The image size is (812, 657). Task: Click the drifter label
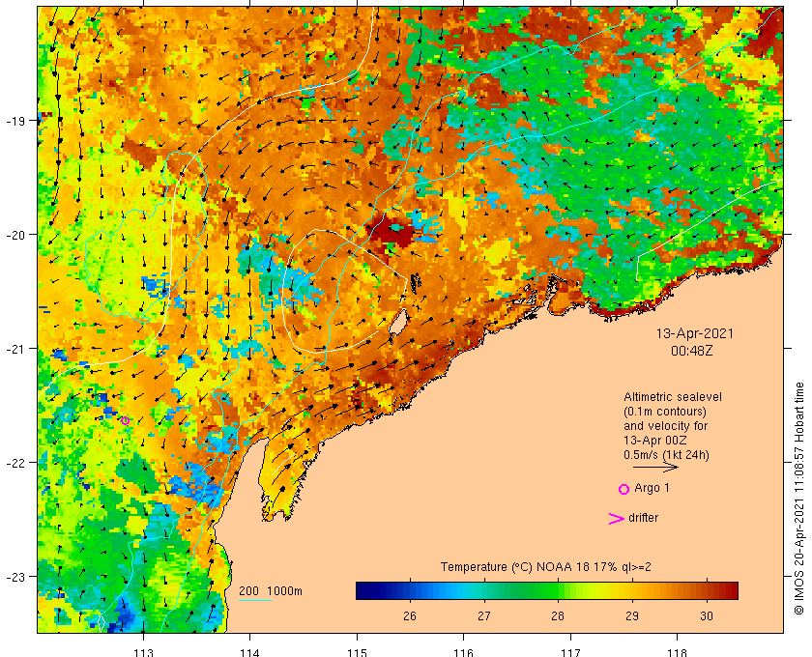[x=643, y=518]
